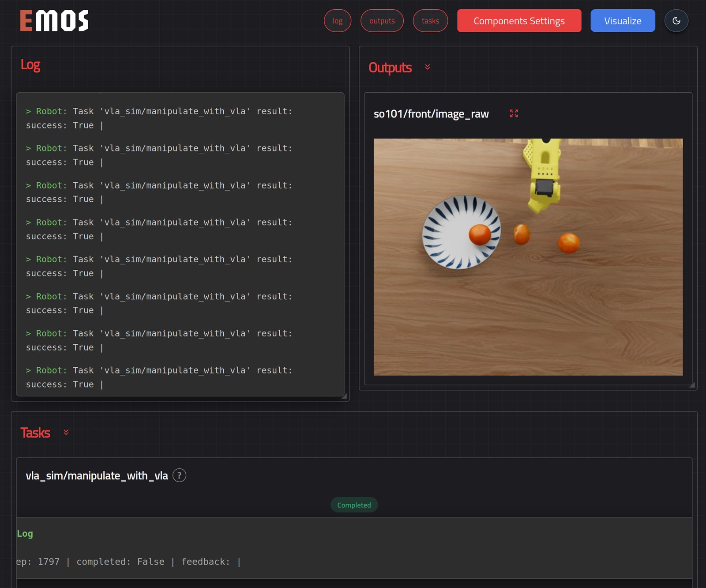Click the so101/front/image_raw title

coord(431,114)
